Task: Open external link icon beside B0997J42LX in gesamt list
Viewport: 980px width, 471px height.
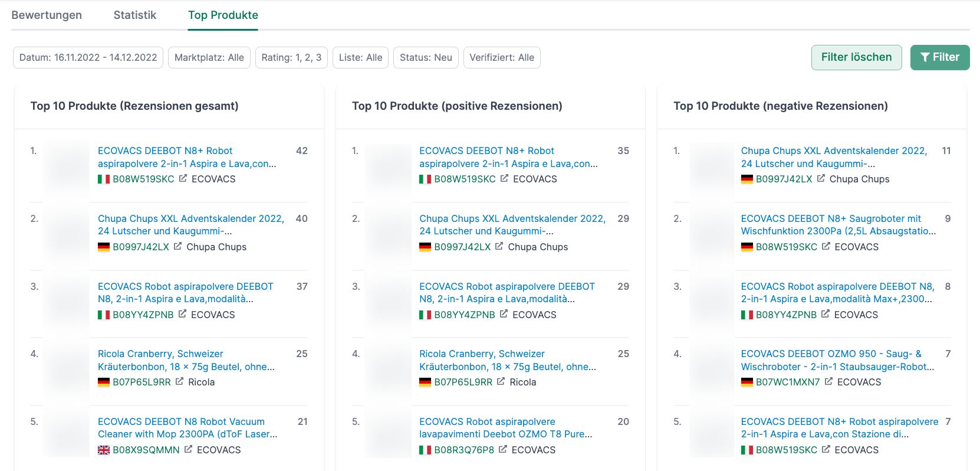Action: click(177, 246)
